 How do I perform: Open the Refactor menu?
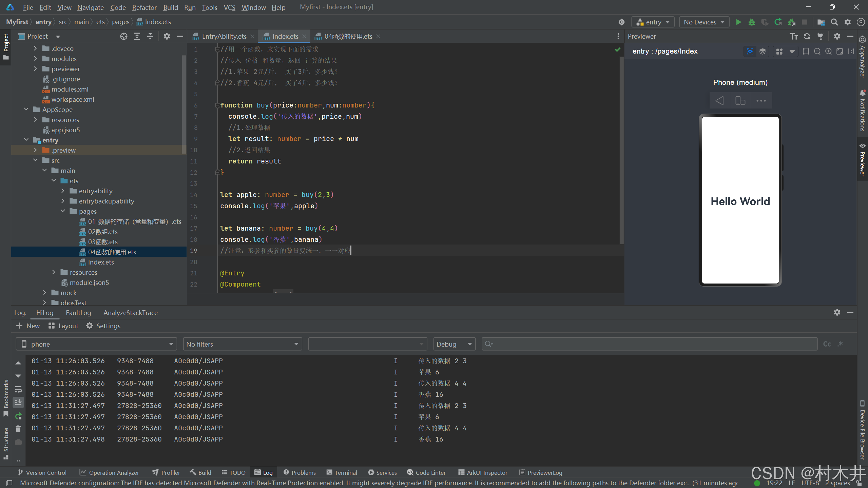point(144,7)
